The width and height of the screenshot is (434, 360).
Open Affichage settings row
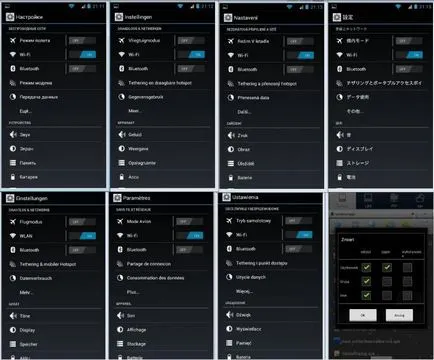pos(161,330)
